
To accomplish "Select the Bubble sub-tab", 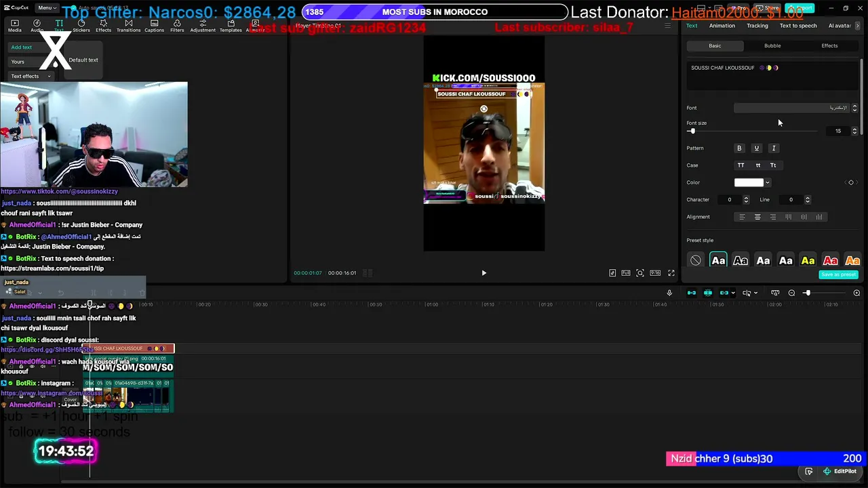I will [772, 45].
